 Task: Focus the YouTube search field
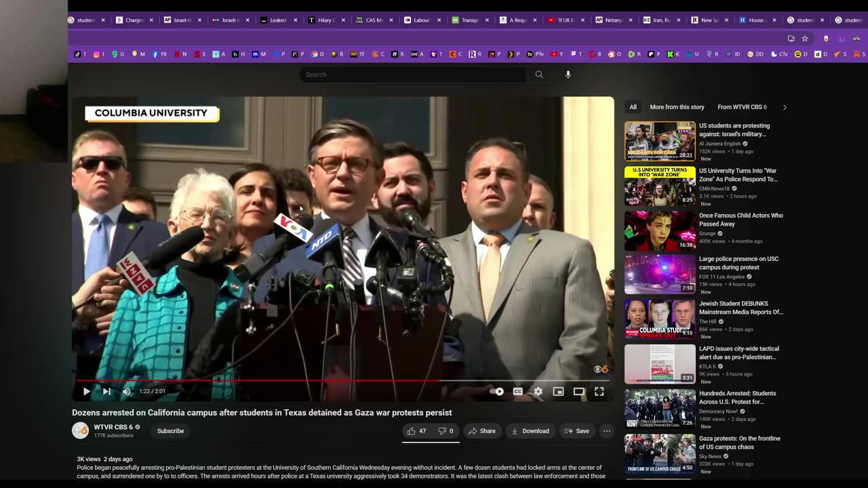click(413, 75)
